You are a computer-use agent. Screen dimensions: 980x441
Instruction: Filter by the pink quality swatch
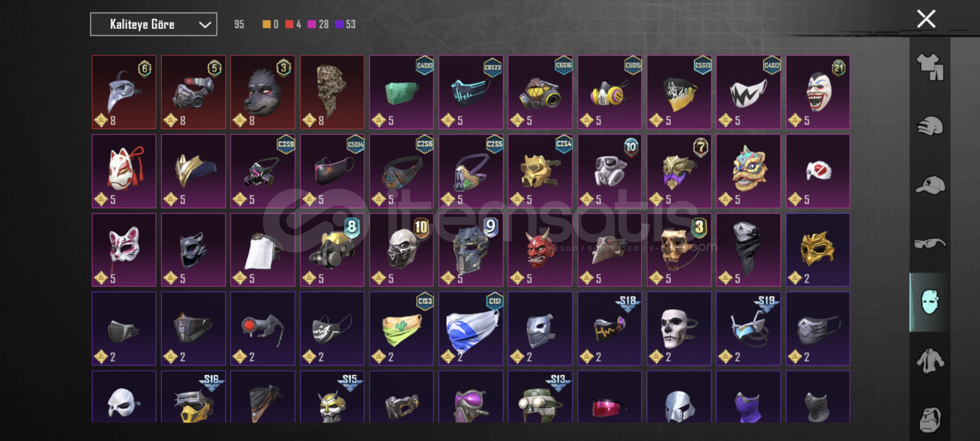tap(311, 24)
